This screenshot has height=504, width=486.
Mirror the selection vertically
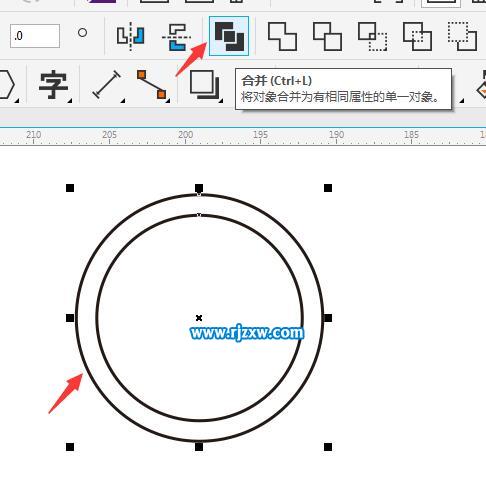click(176, 37)
